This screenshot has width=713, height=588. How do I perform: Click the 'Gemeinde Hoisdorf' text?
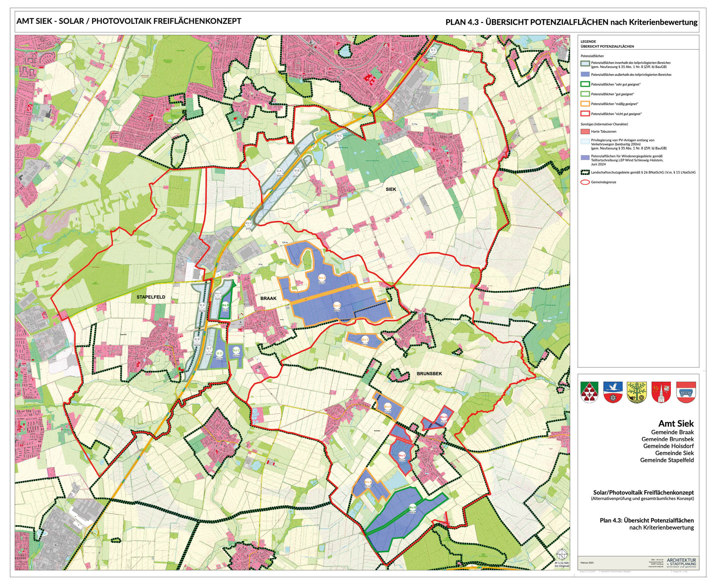pos(668,446)
